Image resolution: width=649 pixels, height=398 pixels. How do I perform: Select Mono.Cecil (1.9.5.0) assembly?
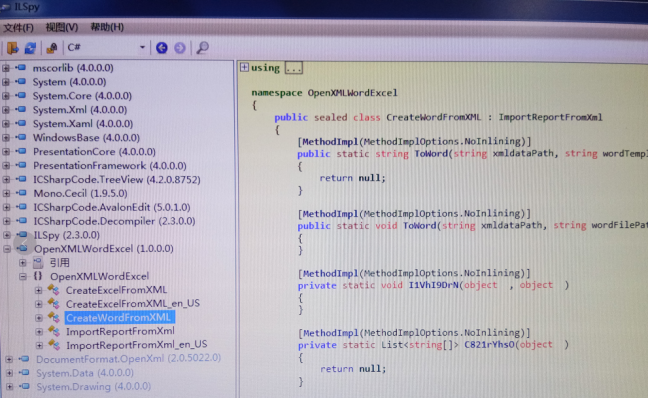(x=80, y=194)
